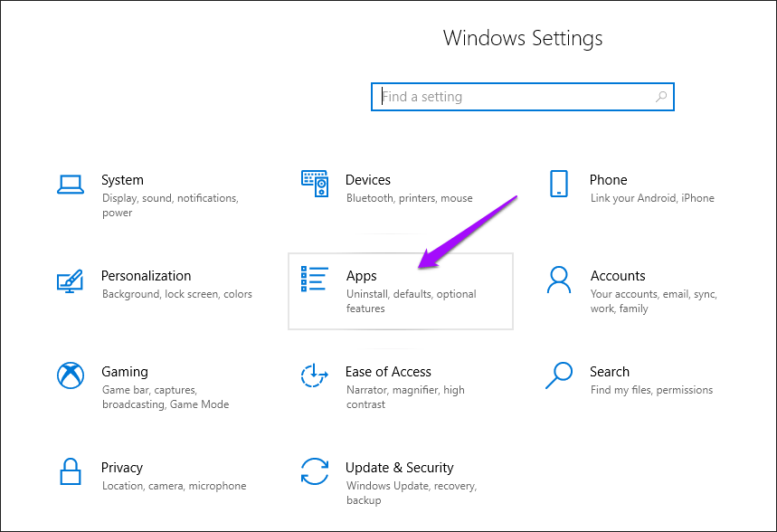Click the Update & Security refresh icon
777x532 pixels.
tap(315, 471)
